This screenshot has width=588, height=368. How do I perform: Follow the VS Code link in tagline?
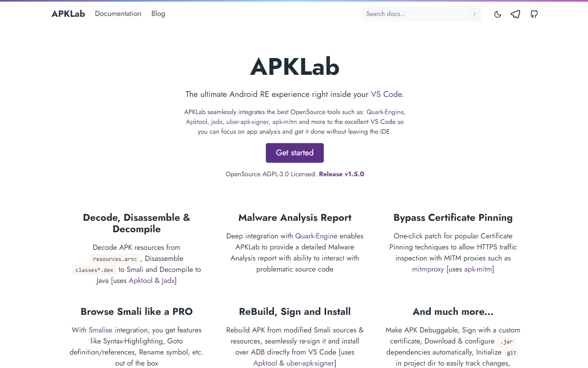[386, 94]
